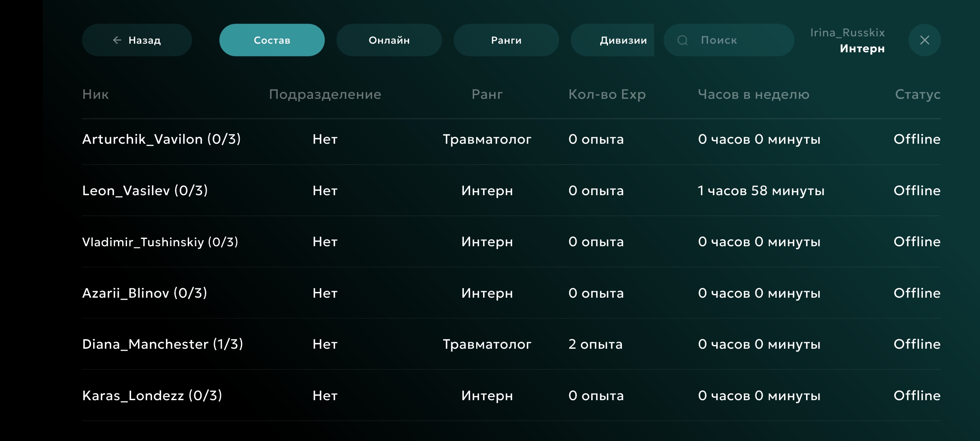Select Arturchik_Vavilon member row
Image resolution: width=980 pixels, height=441 pixels.
(x=161, y=139)
